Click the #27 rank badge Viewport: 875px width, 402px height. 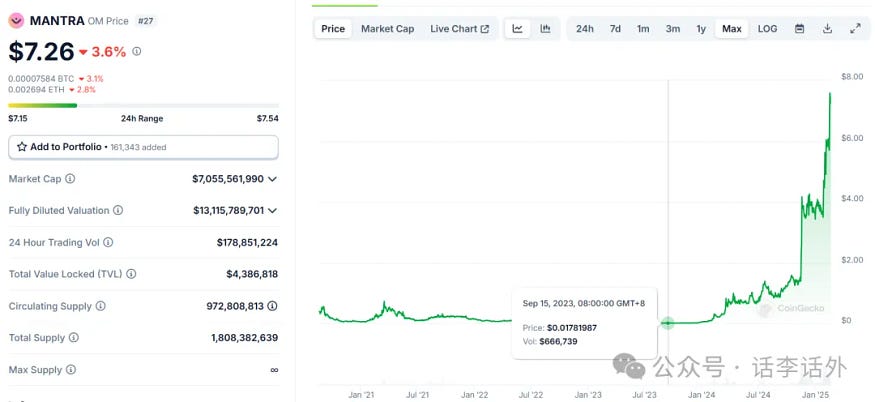pyautogui.click(x=146, y=21)
